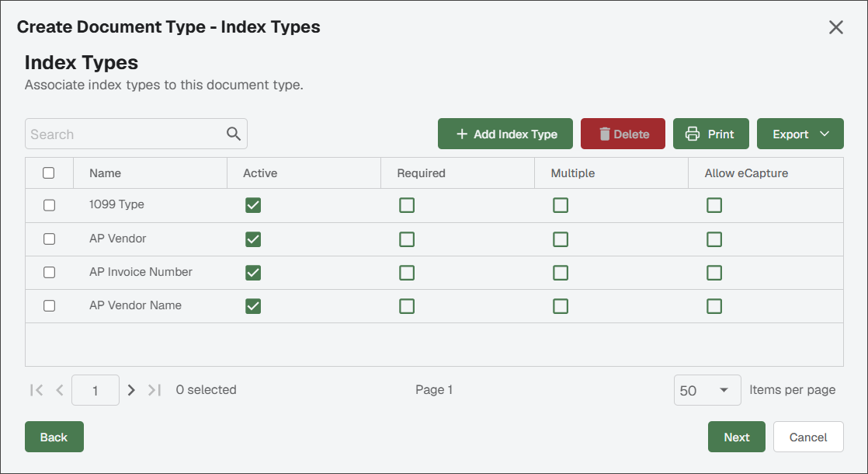This screenshot has height=474, width=868.
Task: Print the index types list
Action: click(711, 134)
